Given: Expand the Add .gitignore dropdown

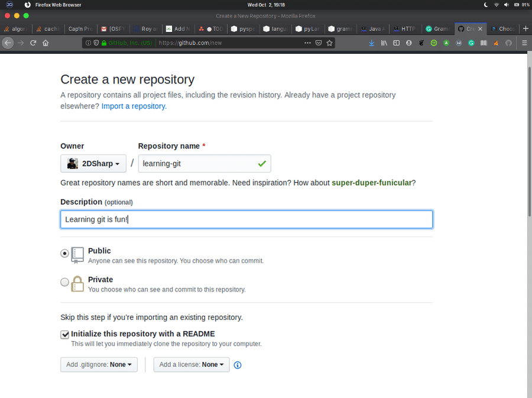Looking at the screenshot, I should 99,365.
